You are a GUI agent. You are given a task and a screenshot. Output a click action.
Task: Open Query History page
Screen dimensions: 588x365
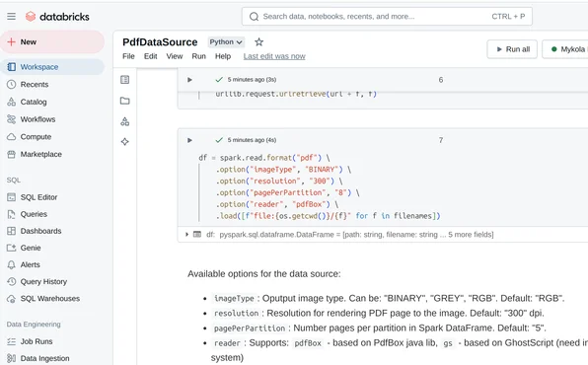click(43, 281)
